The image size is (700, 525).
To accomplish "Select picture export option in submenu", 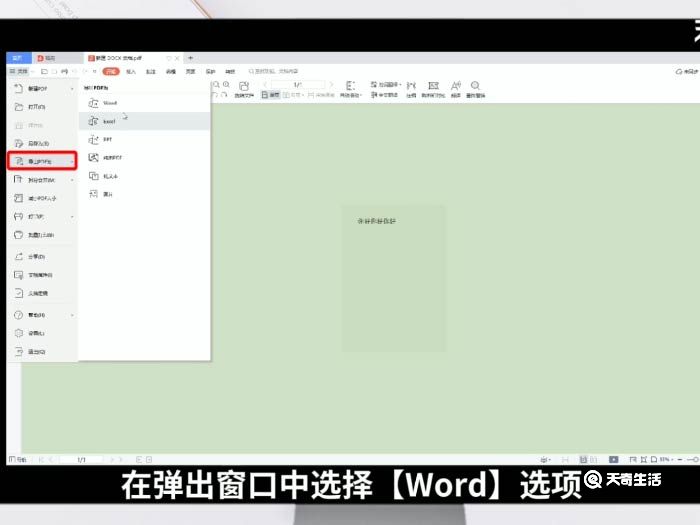I will (x=144, y=194).
